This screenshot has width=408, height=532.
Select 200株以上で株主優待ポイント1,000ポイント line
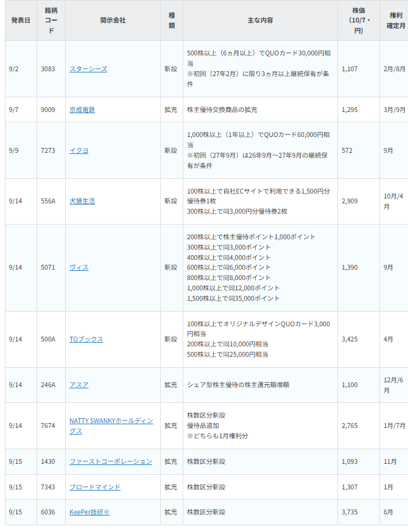pyautogui.click(x=251, y=237)
